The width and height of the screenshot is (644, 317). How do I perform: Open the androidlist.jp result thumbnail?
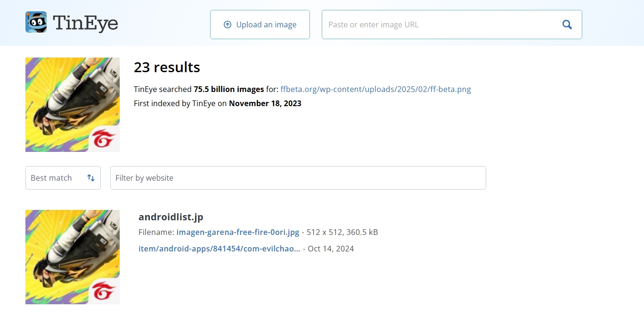click(x=73, y=257)
